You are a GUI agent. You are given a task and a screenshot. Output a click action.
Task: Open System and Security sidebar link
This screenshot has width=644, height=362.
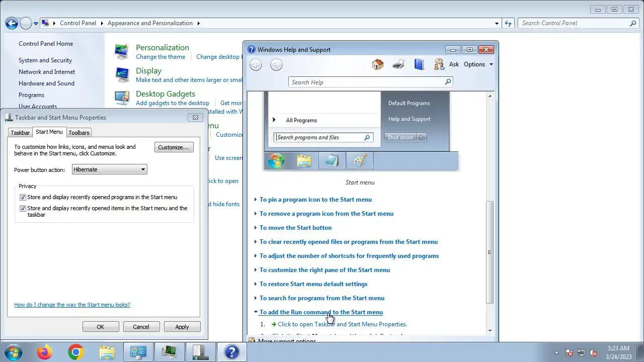pyautogui.click(x=45, y=60)
